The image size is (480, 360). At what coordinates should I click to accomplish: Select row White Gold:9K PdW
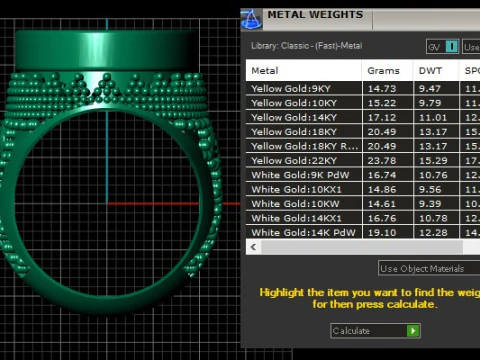363,175
